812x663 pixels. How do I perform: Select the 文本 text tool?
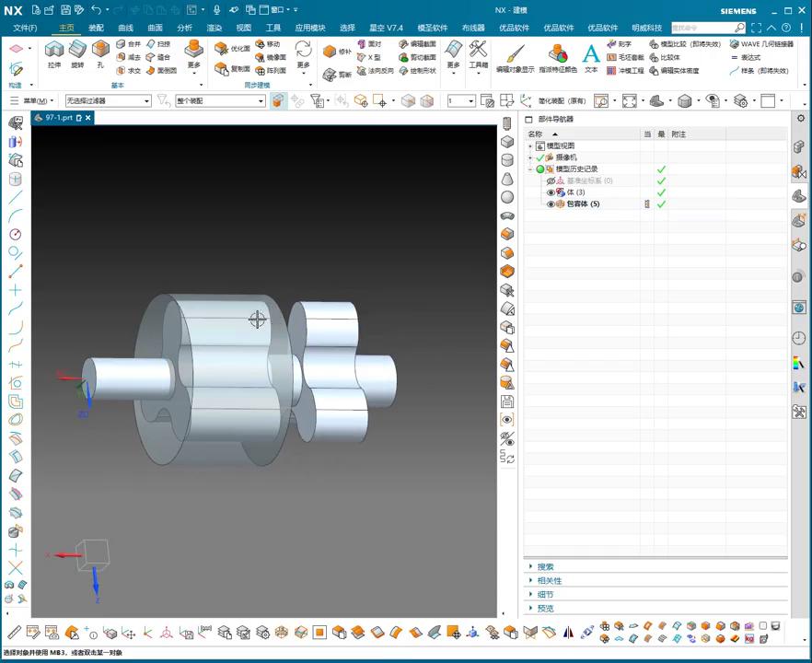[x=591, y=55]
